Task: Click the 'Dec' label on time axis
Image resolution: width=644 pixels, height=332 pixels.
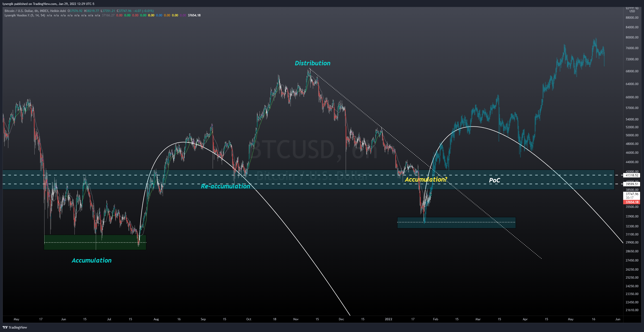Action: point(342,319)
